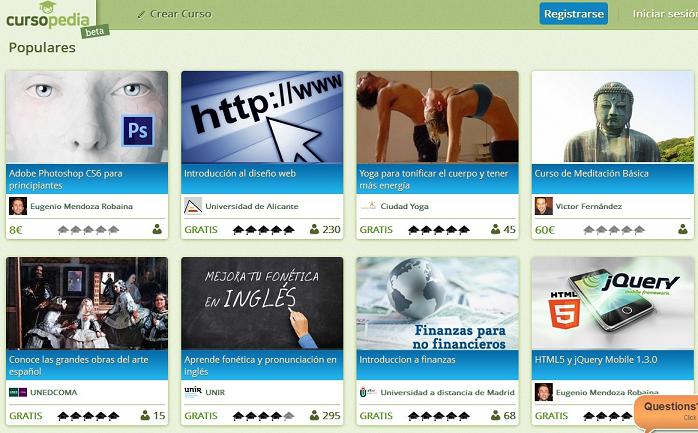
Task: Open the Curso de Meditación Básica title
Action: pos(591,174)
